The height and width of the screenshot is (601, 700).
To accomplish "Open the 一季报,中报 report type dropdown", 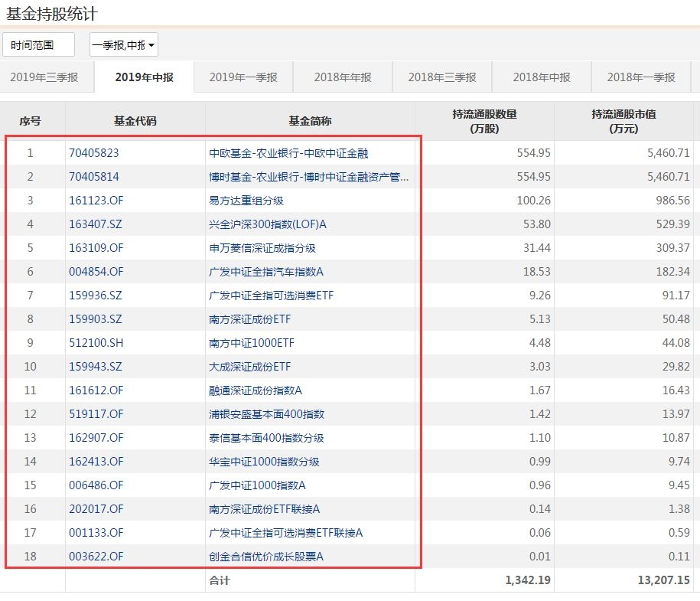I will pyautogui.click(x=123, y=45).
